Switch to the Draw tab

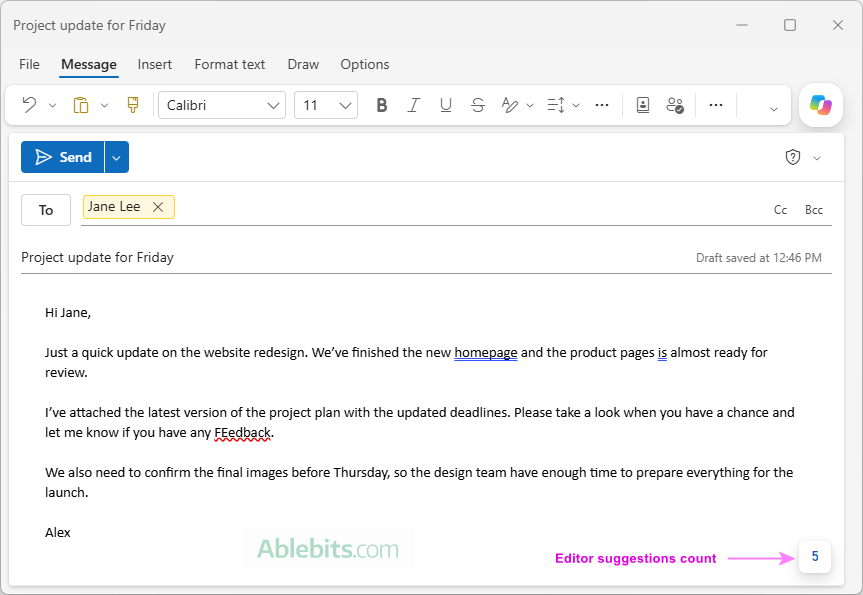click(303, 64)
